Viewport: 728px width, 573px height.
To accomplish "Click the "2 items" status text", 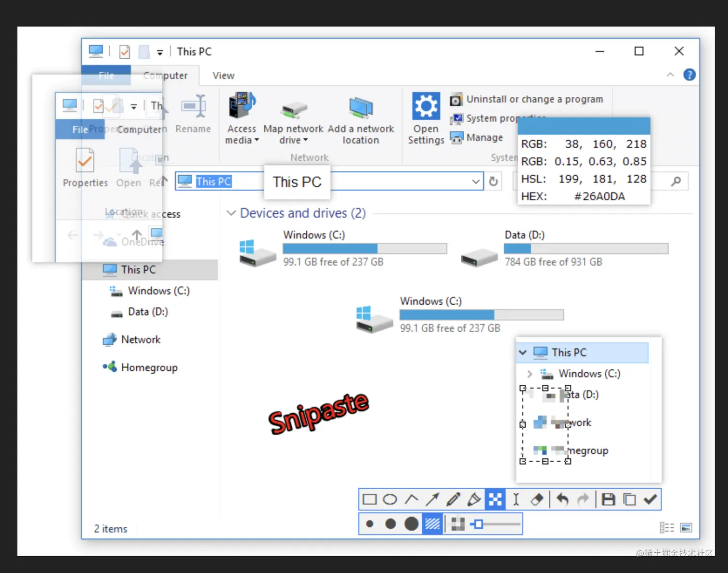I will (x=111, y=529).
